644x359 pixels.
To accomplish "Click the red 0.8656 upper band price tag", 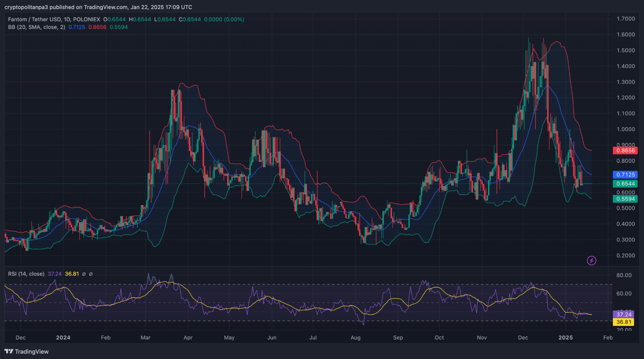I will point(625,150).
